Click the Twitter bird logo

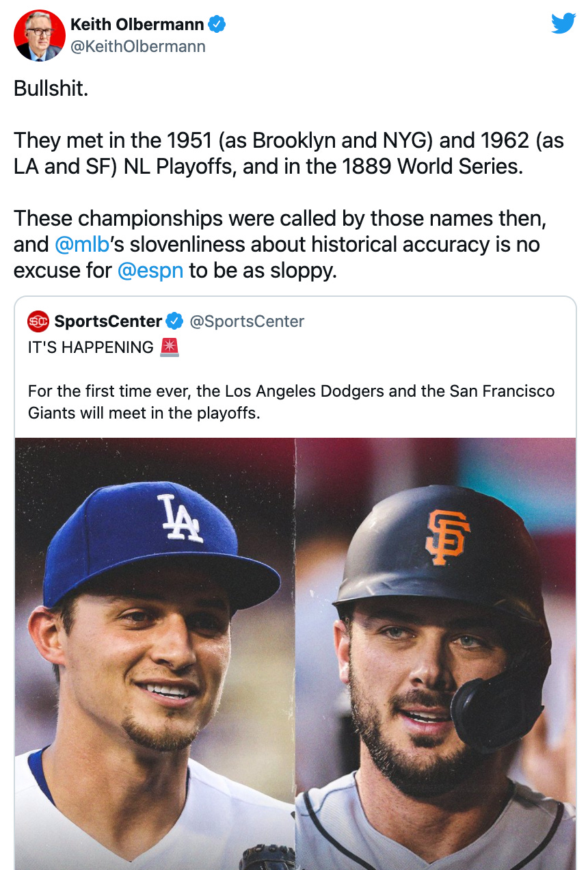click(563, 25)
